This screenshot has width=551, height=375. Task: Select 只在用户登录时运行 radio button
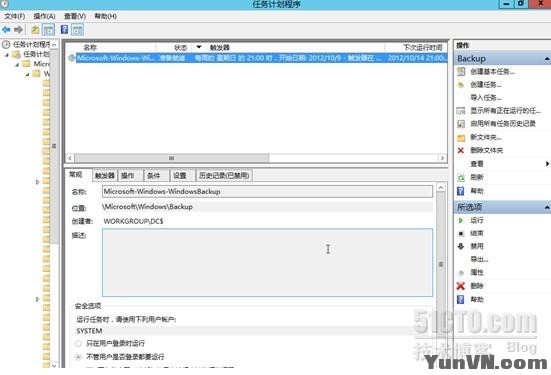(78, 343)
